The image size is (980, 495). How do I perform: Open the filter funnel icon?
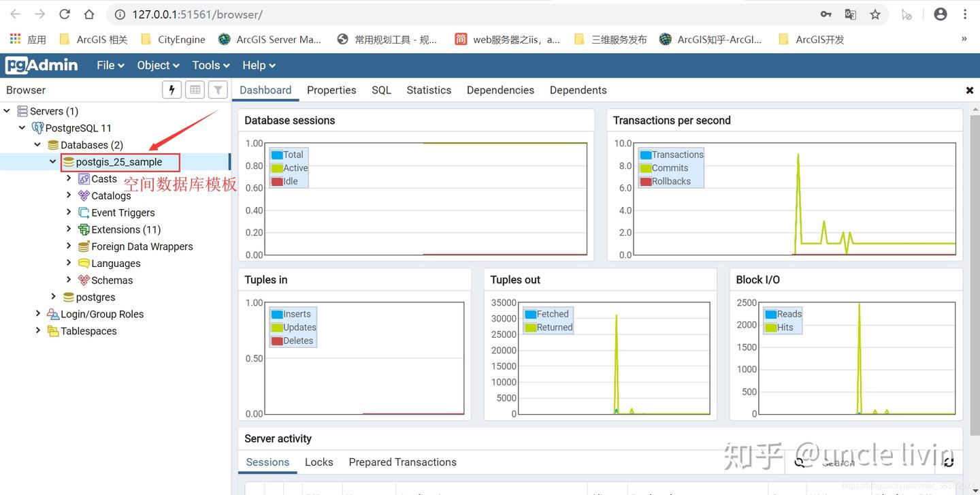tap(217, 89)
